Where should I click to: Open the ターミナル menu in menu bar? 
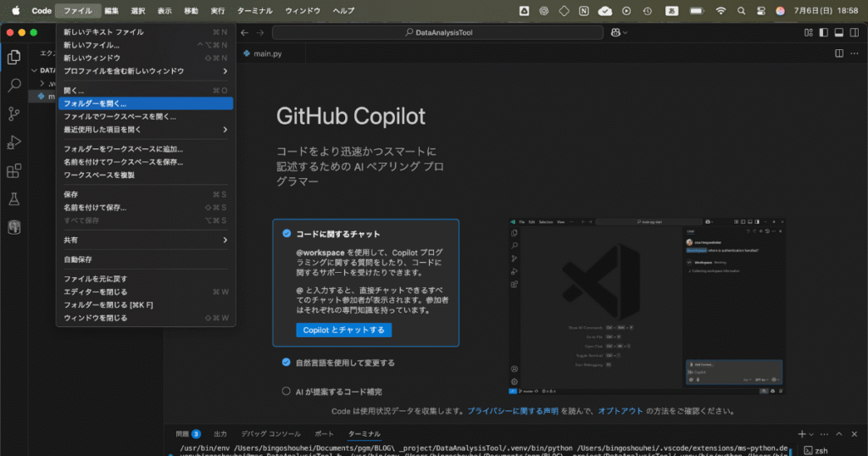[254, 10]
